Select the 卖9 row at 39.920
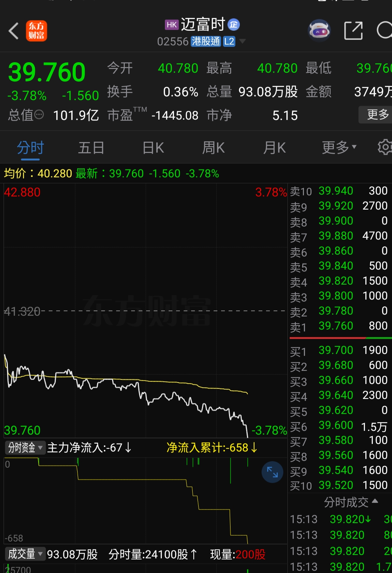The width and height of the screenshot is (392, 573). [340, 206]
